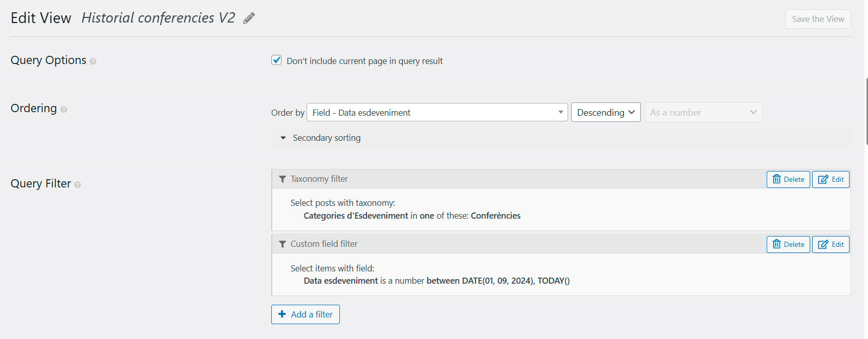Expand the Secondary sorting section
The width and height of the screenshot is (868, 339).
coord(321,138)
